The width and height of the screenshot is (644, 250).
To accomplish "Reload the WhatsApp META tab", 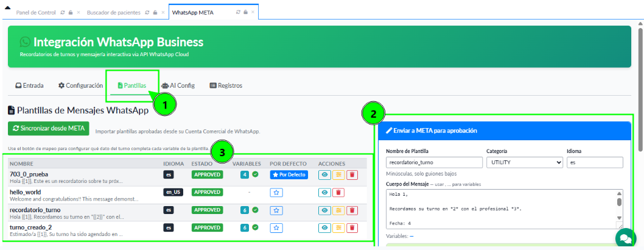I will 238,12.
